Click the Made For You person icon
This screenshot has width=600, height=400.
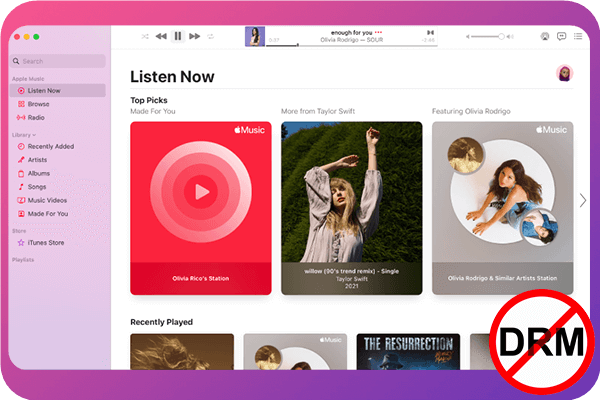pos(21,214)
